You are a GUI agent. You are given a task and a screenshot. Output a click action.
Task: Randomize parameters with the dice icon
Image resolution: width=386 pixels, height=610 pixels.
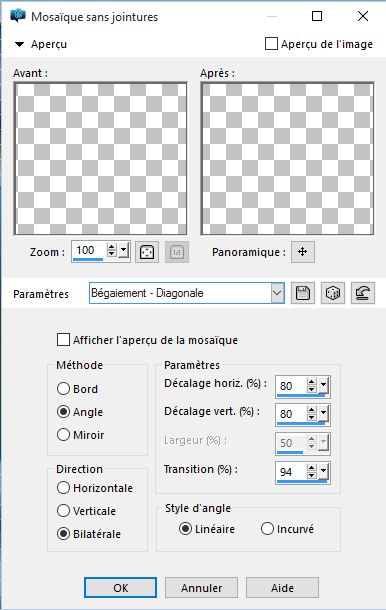[333, 293]
